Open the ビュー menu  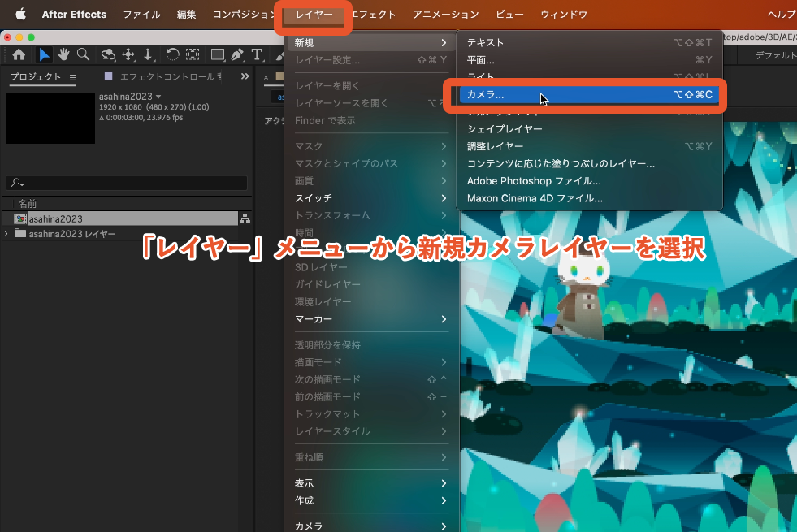[510, 15]
